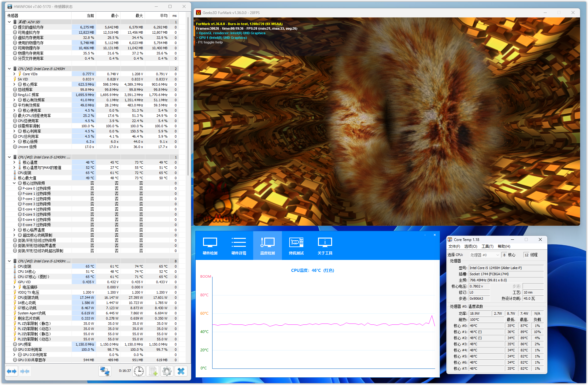The image size is (588, 385).
Task: Open the 工具(T) menu in Core Temp
Action: tap(487, 246)
